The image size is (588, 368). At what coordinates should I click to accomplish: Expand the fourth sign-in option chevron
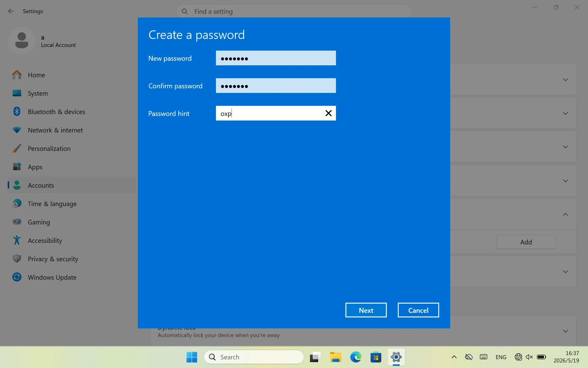(x=565, y=181)
